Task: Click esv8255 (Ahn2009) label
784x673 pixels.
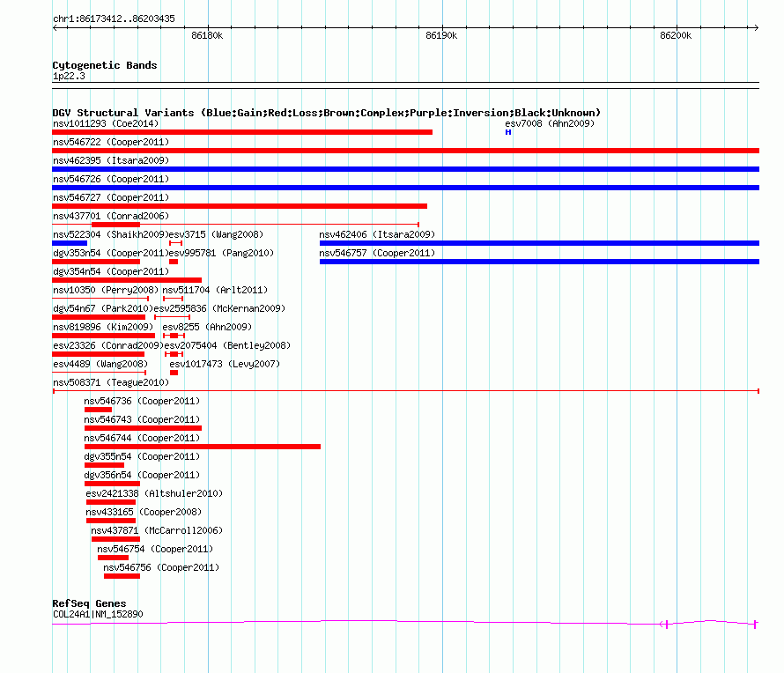Action: [x=207, y=327]
